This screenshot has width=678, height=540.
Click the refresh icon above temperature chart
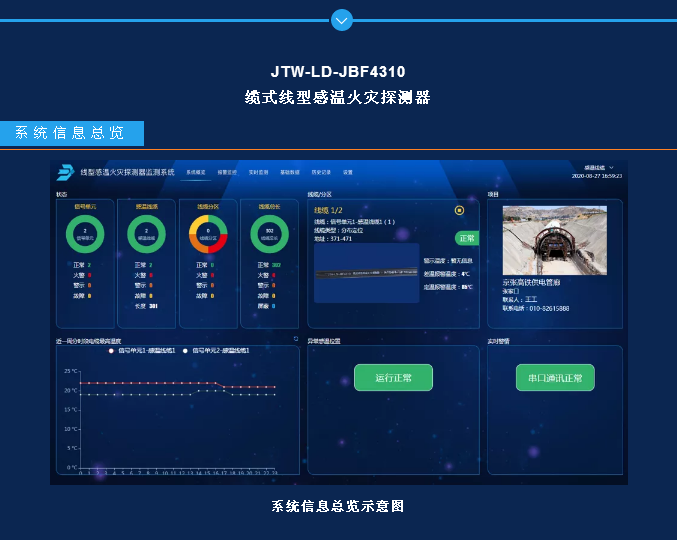[295, 339]
